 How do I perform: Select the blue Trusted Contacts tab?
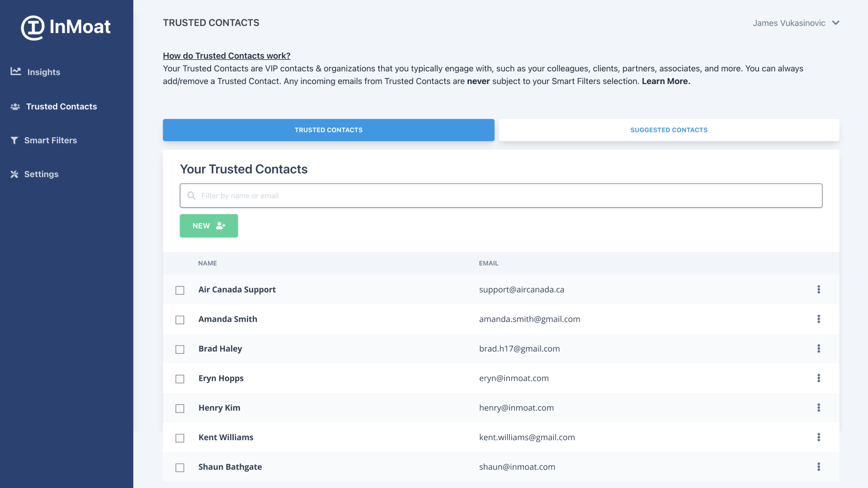point(328,130)
